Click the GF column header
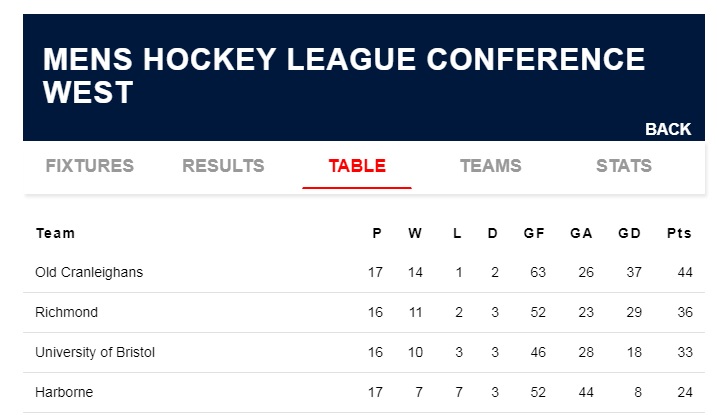Viewport: 717px width, 415px height. [x=534, y=233]
